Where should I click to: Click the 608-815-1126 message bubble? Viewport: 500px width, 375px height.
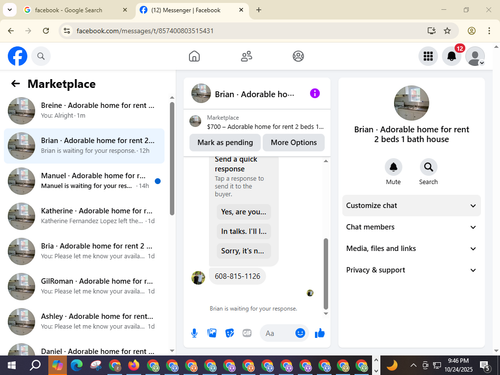[x=237, y=276]
